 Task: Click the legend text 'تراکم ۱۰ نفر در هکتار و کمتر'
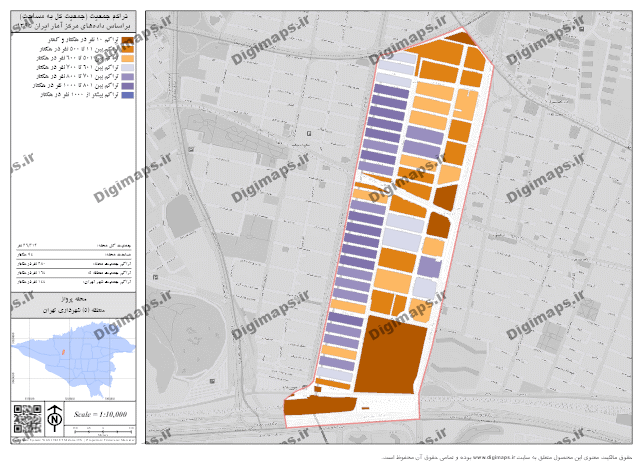click(x=83, y=40)
